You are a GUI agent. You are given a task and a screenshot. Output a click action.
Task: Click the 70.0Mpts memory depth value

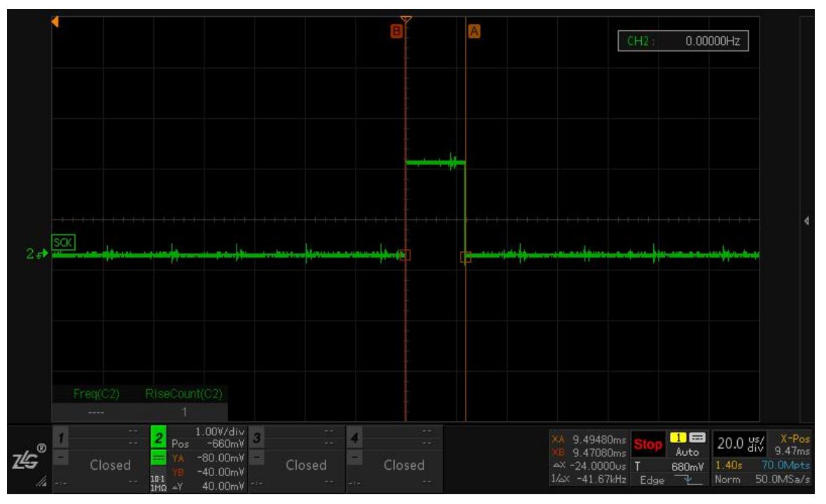pos(785,465)
